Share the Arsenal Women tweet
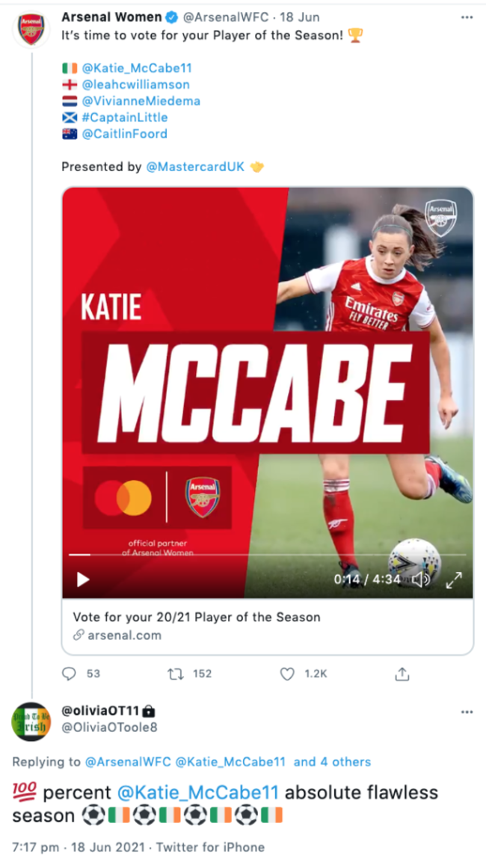This screenshot has height=868, width=486. point(402,674)
